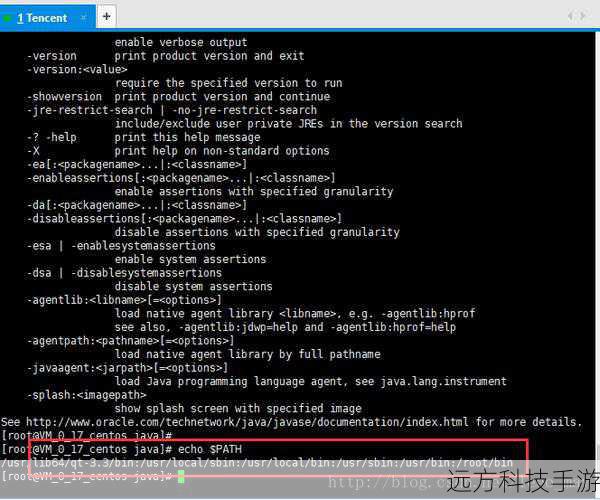This screenshot has width=600, height=500.
Task: Click '-version:<value>' option line
Action: pos(77,69)
